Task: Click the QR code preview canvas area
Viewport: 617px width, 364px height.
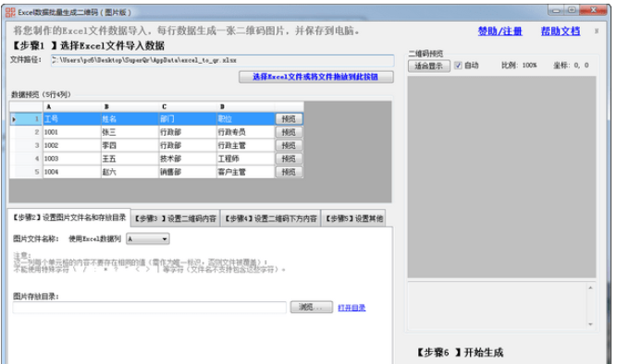Action: (501, 176)
